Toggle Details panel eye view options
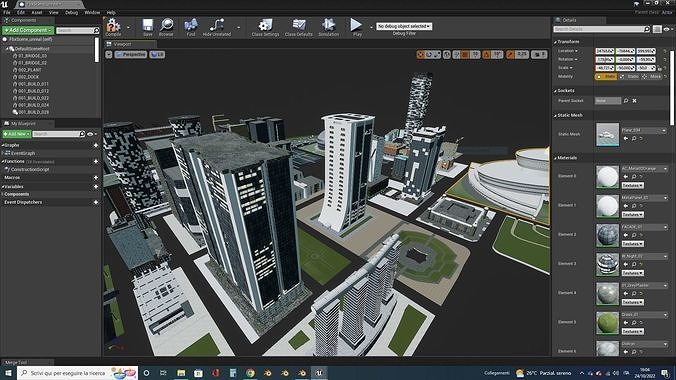Screen dimensions: 676x380 click(x=668, y=29)
